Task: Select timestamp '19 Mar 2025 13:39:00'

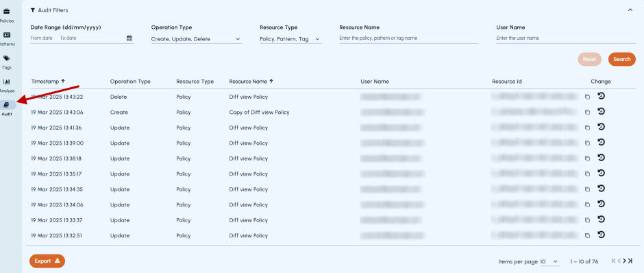Action: (57, 143)
